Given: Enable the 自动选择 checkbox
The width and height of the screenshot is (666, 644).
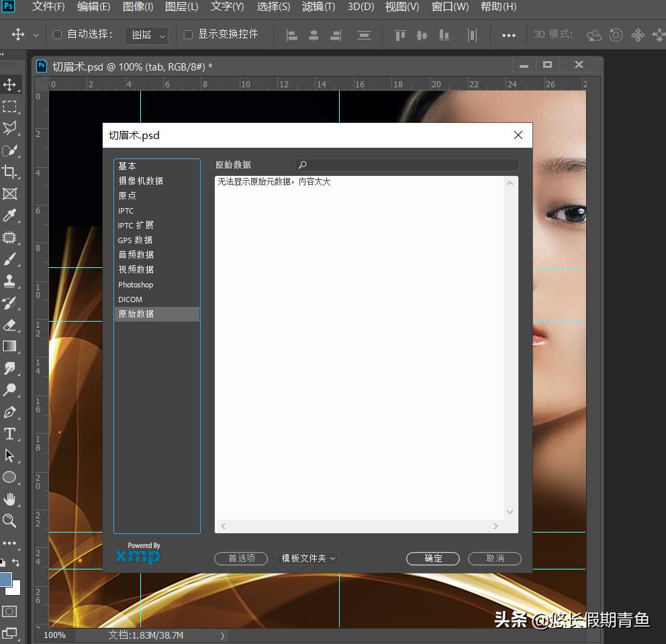Looking at the screenshot, I should point(56,34).
